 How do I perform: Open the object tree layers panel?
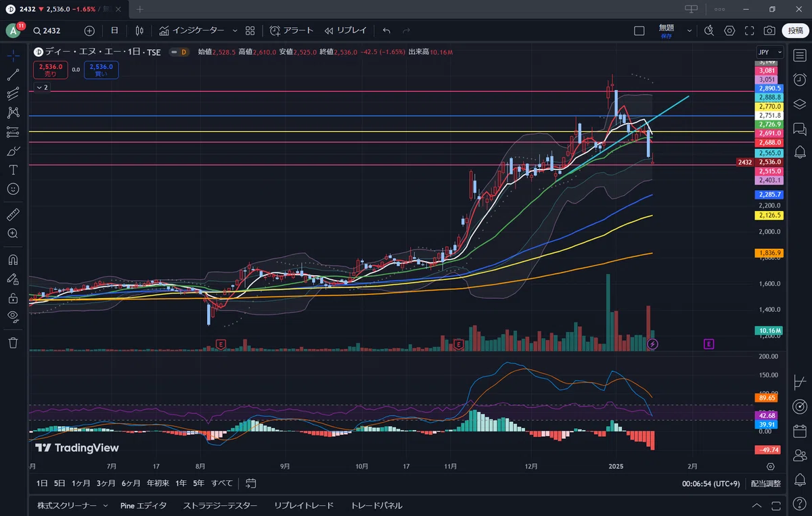(799, 104)
